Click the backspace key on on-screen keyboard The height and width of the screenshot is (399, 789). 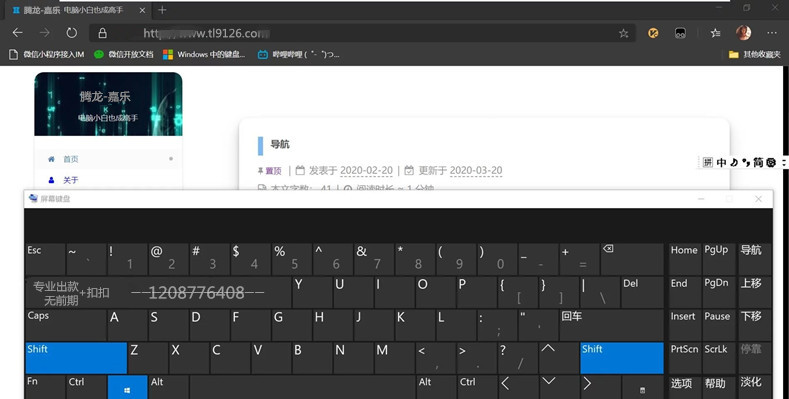(x=632, y=259)
